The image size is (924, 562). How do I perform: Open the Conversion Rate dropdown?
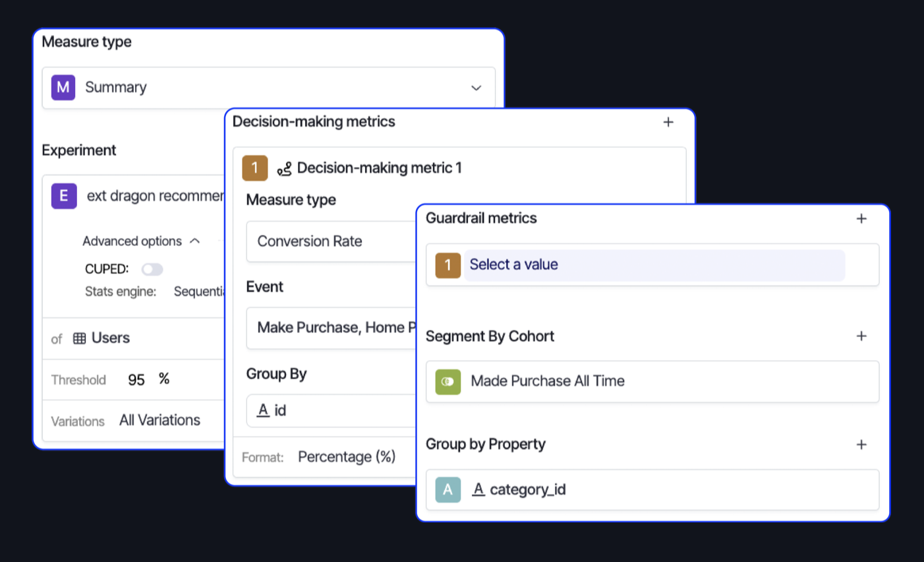pos(330,241)
